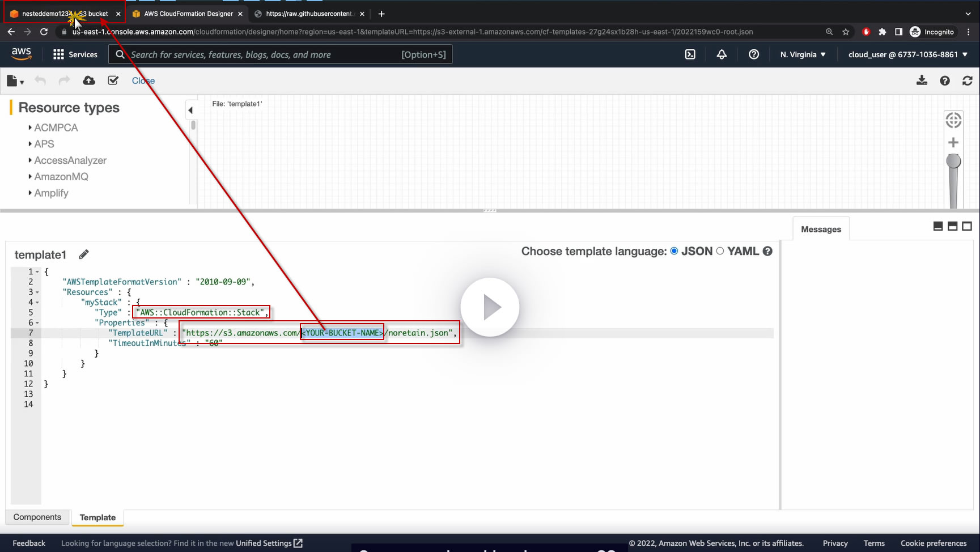Image resolution: width=980 pixels, height=552 pixels.
Task: Open the AWS Services menu
Action: (75, 54)
